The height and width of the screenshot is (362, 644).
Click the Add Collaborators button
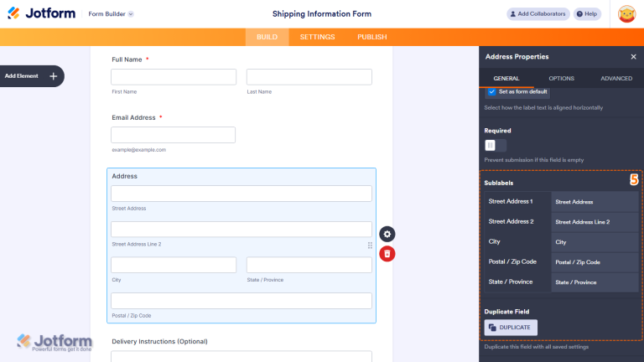coord(538,14)
